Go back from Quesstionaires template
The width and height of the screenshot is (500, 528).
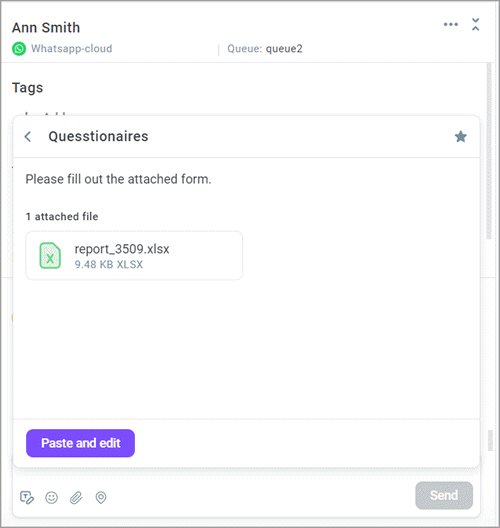click(x=28, y=137)
